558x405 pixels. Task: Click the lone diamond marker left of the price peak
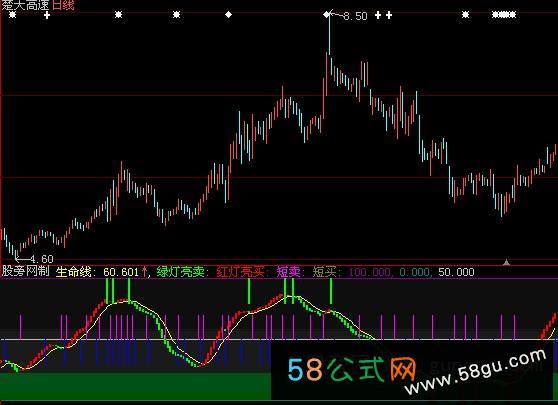[x=228, y=15]
